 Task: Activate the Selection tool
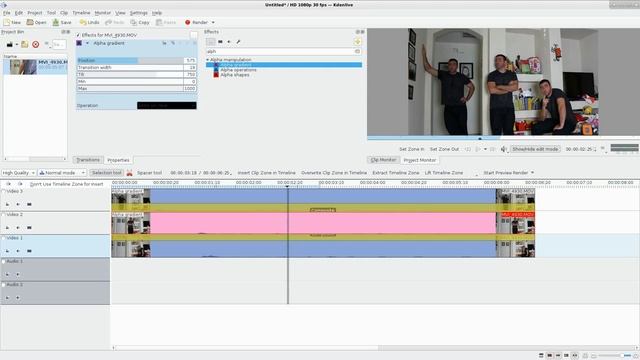(x=107, y=173)
